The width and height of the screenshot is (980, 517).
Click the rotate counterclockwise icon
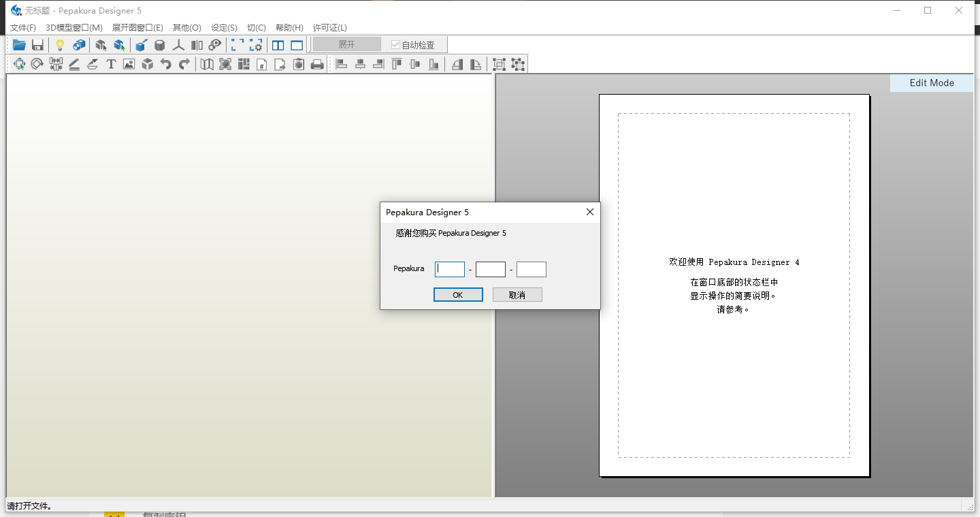pyautogui.click(x=457, y=64)
